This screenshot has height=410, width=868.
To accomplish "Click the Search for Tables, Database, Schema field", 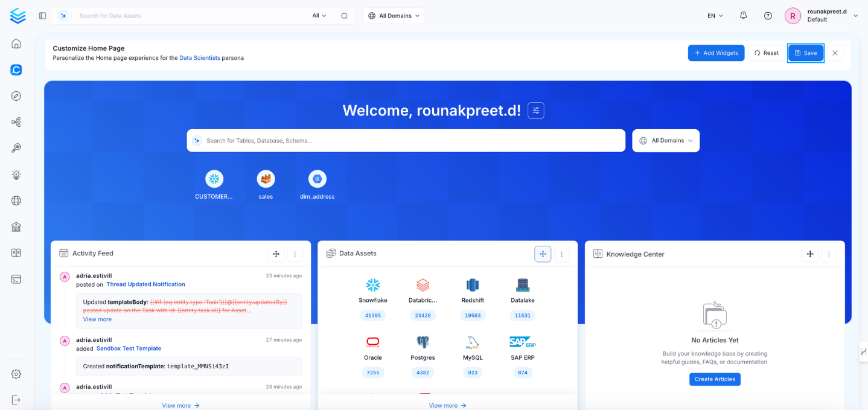I will (x=406, y=141).
